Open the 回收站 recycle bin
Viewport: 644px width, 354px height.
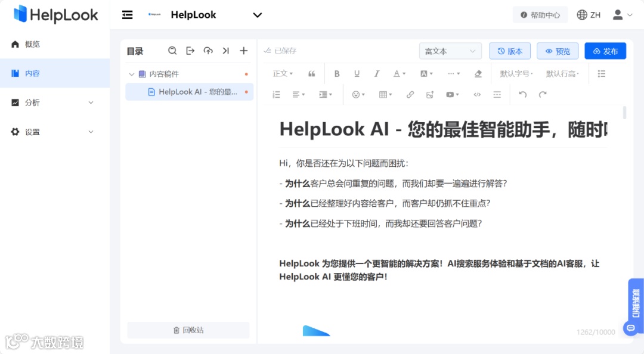click(188, 330)
